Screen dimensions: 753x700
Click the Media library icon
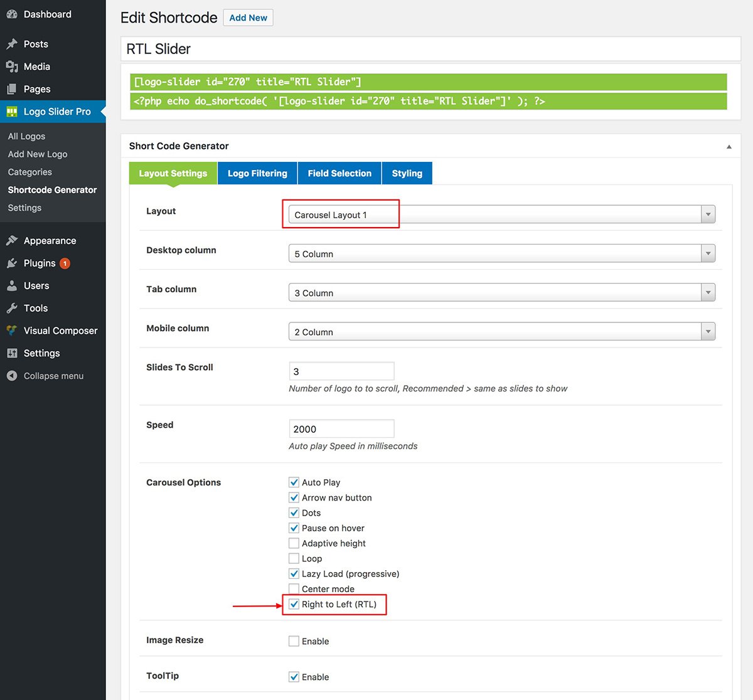pyautogui.click(x=11, y=66)
